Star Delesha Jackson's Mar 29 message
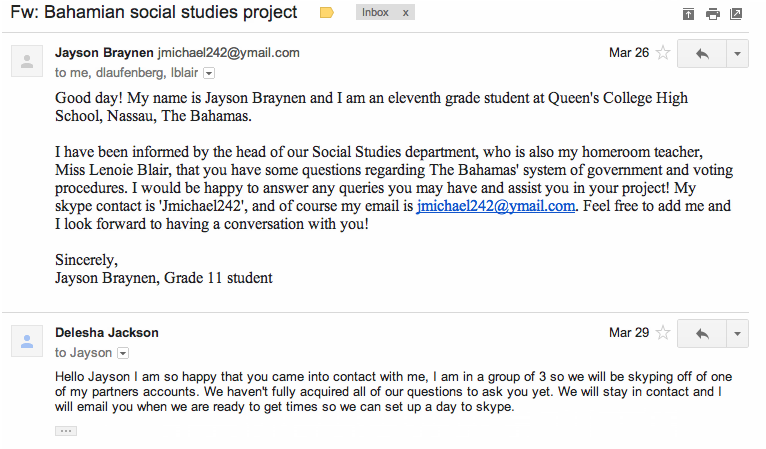Image resolution: width=766 pixels, height=449 pixels. [x=663, y=333]
